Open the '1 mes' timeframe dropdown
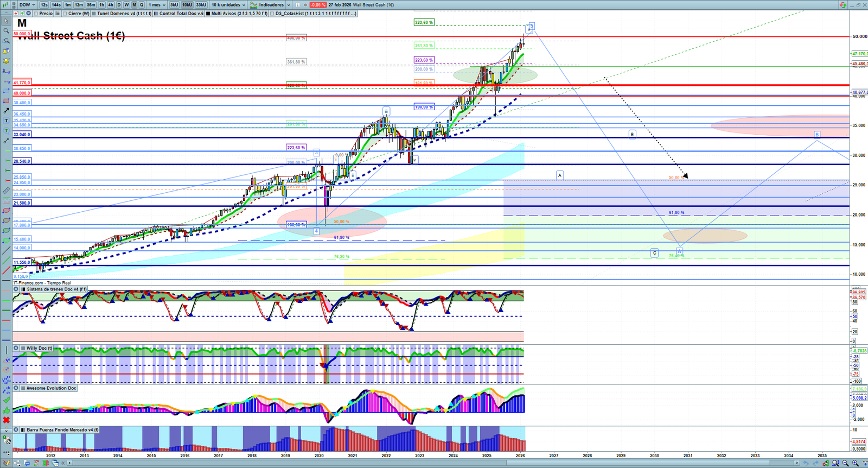 pyautogui.click(x=157, y=5)
